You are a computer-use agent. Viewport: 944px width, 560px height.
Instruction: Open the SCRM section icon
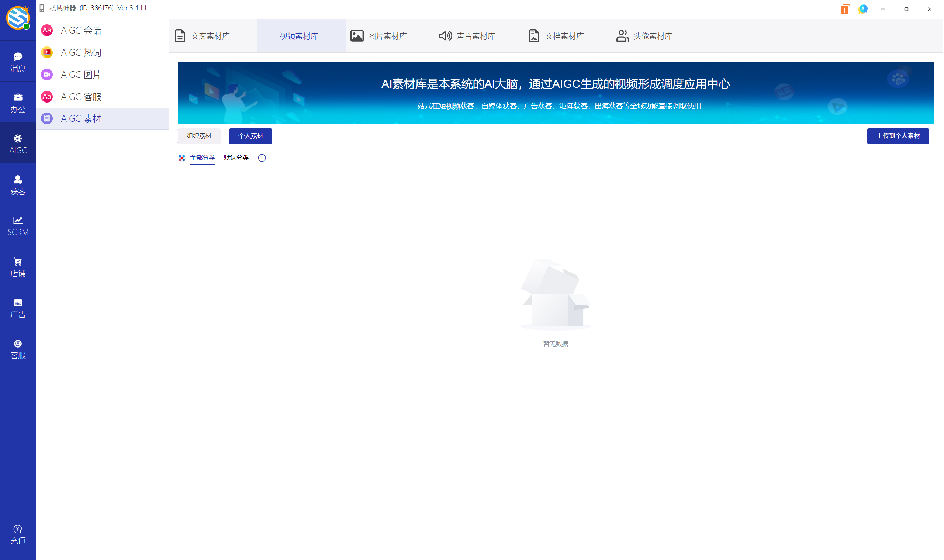18,225
